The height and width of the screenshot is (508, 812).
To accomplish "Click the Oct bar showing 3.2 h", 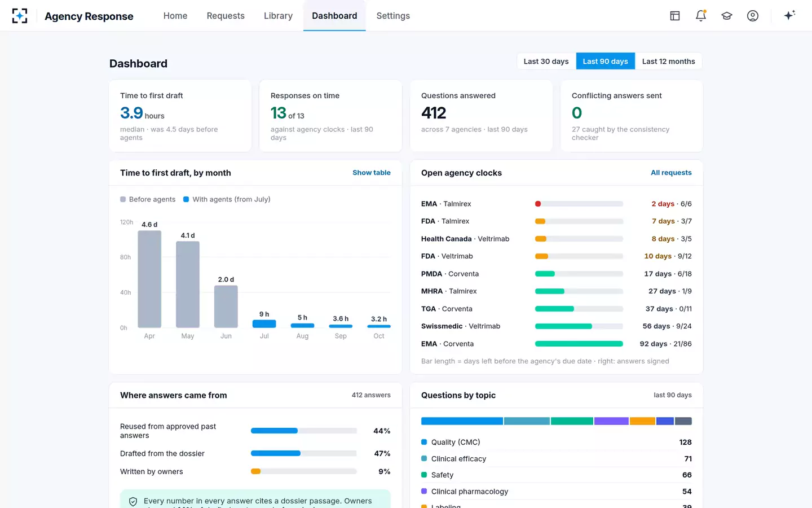I will [379, 326].
